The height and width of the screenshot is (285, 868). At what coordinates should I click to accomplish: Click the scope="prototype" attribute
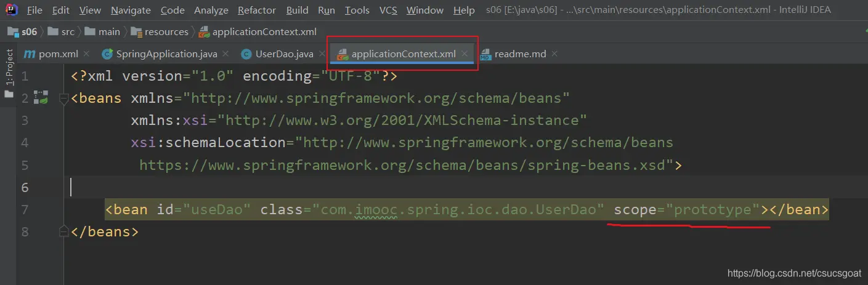pos(688,210)
